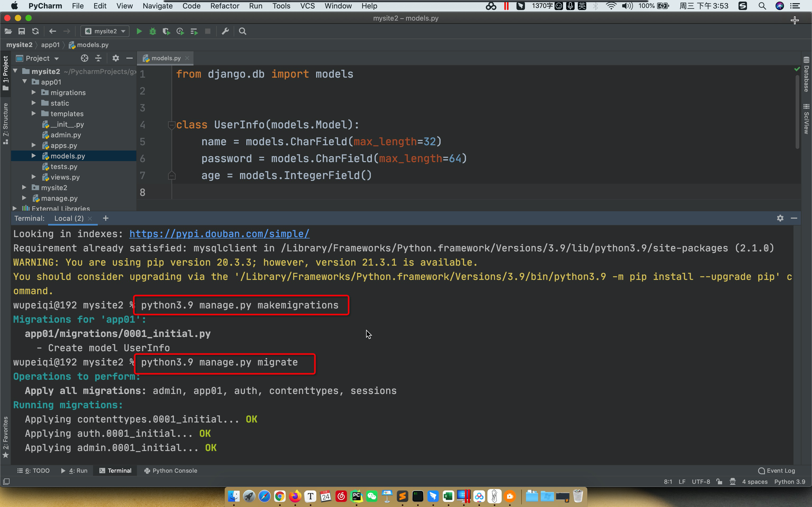Switch to Python Console tab

pyautogui.click(x=171, y=471)
